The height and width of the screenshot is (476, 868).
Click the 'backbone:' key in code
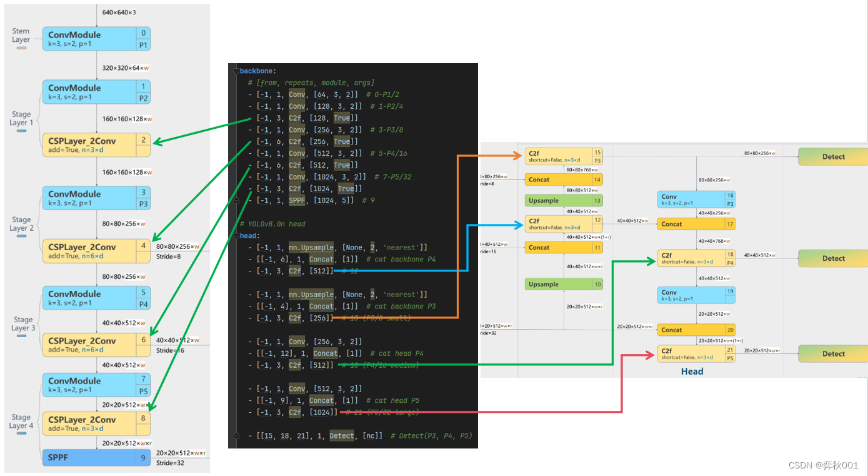click(x=258, y=71)
